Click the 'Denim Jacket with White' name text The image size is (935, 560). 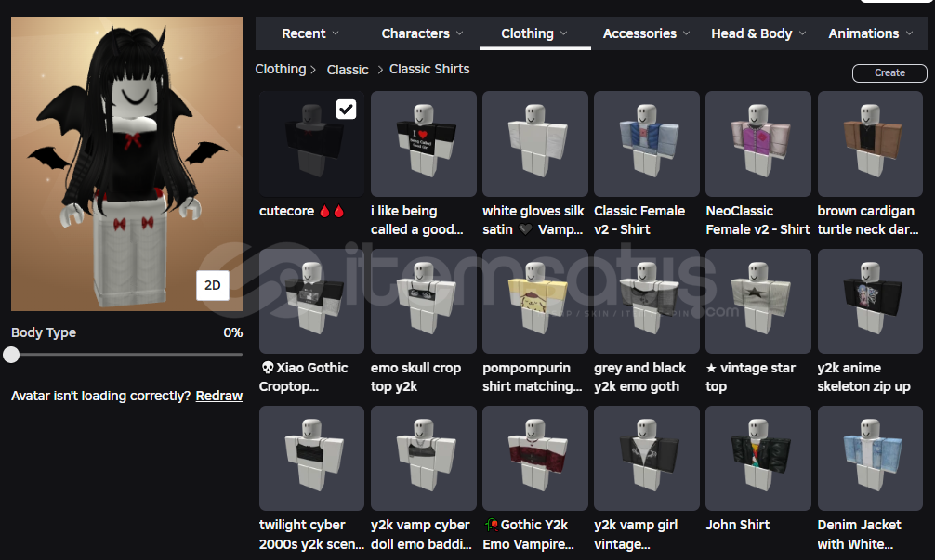click(x=860, y=534)
